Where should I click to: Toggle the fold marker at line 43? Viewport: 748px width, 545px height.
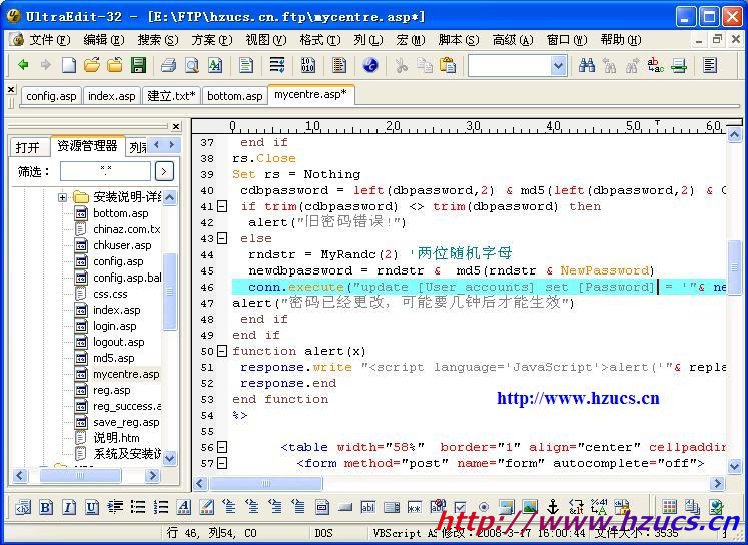pyautogui.click(x=222, y=239)
